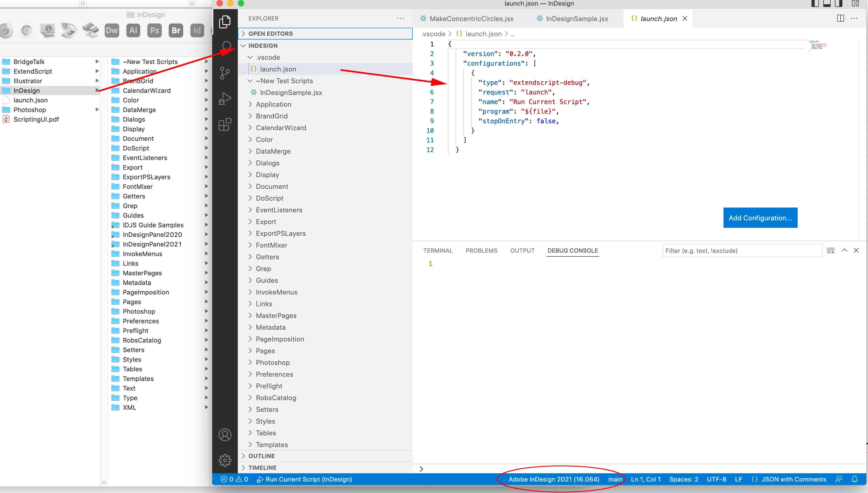Screen dimensions: 868x493
Task: Click the split editor right icon
Action: [x=840, y=18]
